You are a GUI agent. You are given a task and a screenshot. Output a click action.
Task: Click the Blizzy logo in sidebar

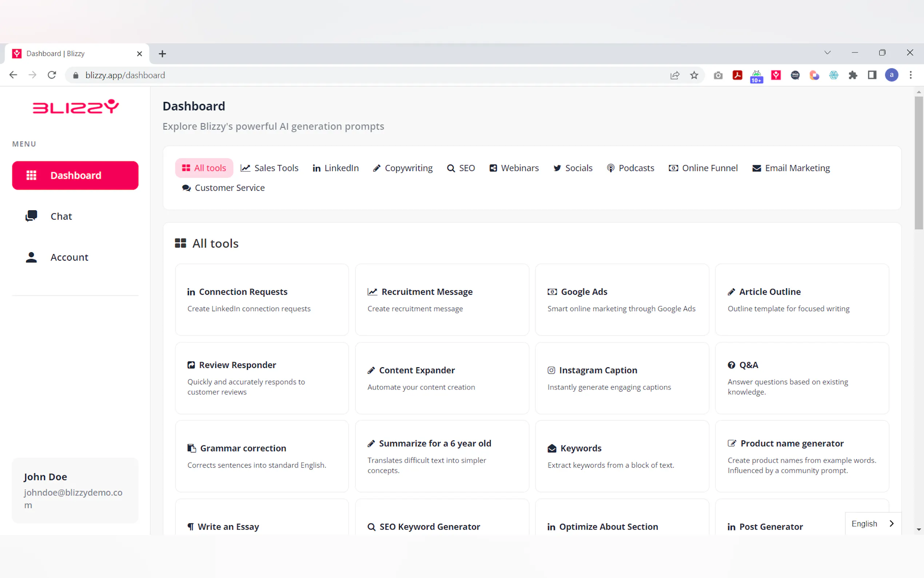tap(76, 107)
